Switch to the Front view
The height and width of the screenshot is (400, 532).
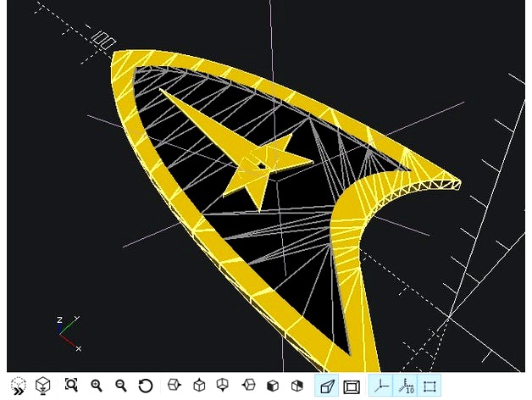pyautogui.click(x=273, y=386)
